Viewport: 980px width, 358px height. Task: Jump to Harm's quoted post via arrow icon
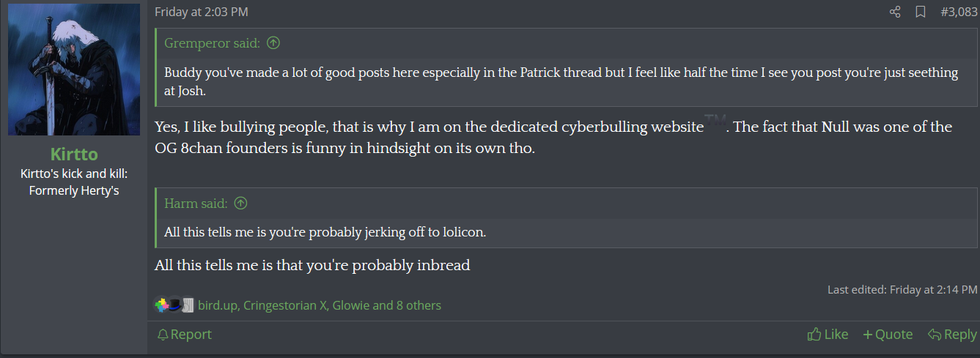pos(240,204)
